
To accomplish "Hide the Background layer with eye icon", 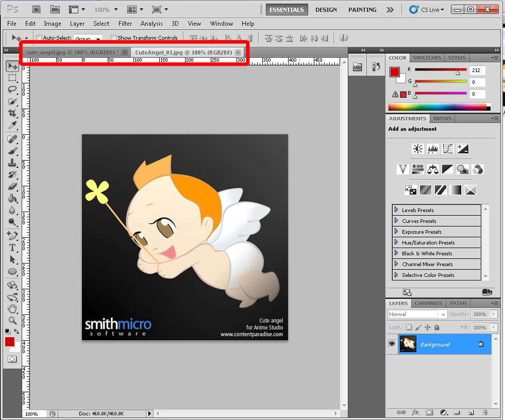I will coord(392,344).
